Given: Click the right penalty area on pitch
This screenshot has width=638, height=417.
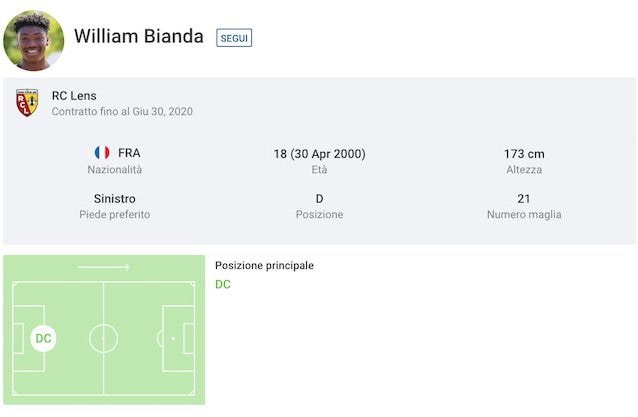Looking at the screenshot, I should click(x=178, y=338).
